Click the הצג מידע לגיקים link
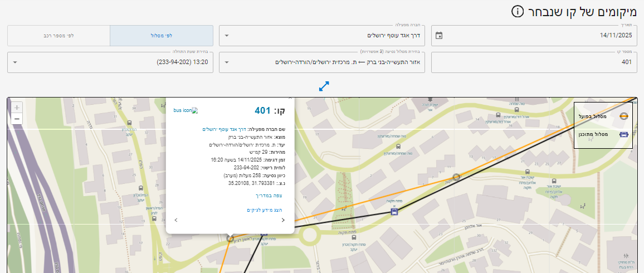The width and height of the screenshot is (644, 273). [265, 210]
